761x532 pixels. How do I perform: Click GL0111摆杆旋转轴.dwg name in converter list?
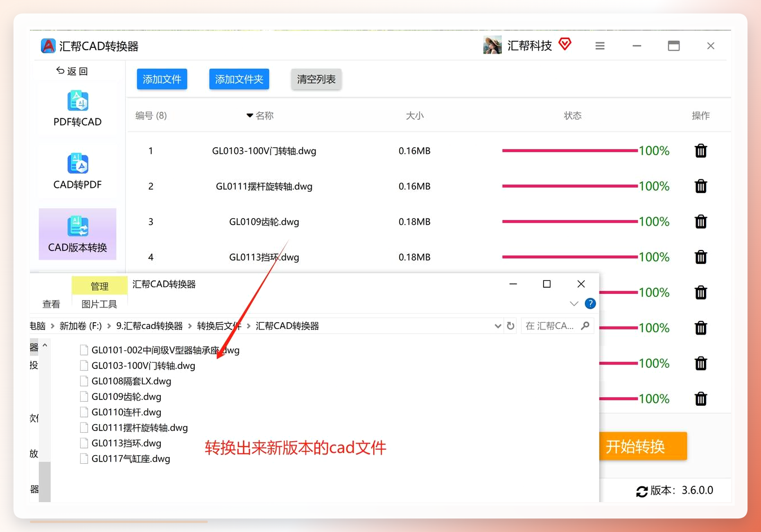click(264, 187)
